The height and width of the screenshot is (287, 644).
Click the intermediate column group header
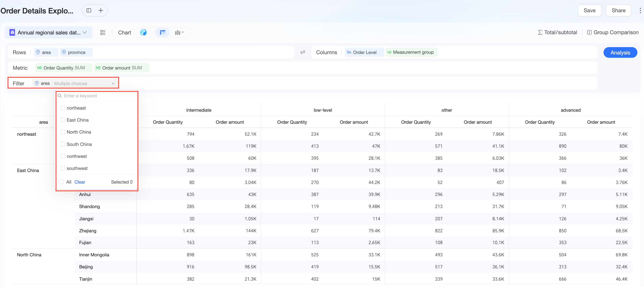point(199,110)
